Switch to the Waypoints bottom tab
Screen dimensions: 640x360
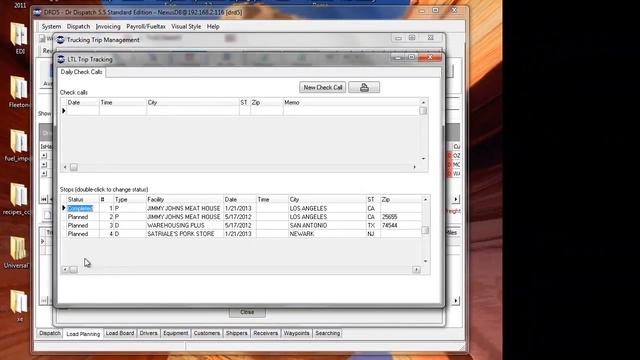click(x=296, y=333)
